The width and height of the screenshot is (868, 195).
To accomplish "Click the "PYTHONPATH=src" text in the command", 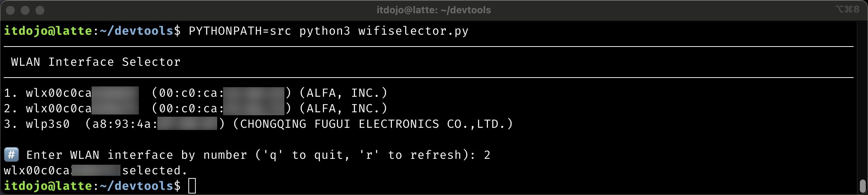I will (240, 31).
